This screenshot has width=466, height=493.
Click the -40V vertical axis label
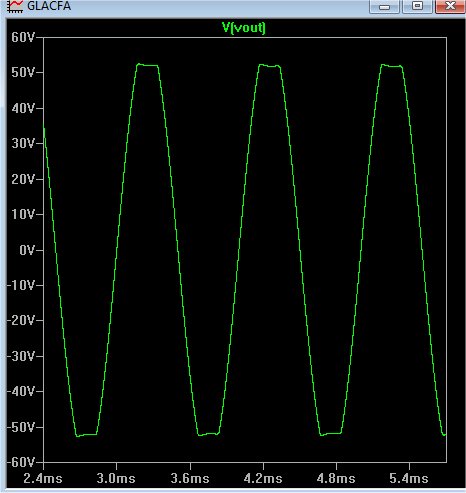[21, 391]
